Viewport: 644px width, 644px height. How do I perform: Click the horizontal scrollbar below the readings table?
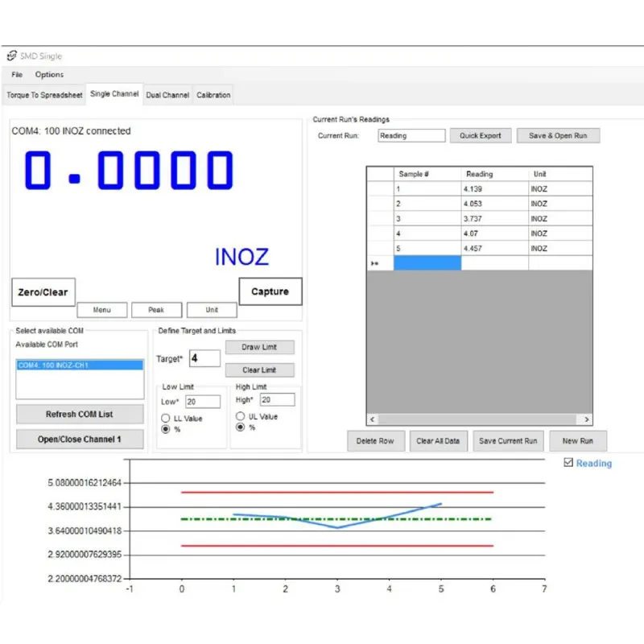point(481,419)
